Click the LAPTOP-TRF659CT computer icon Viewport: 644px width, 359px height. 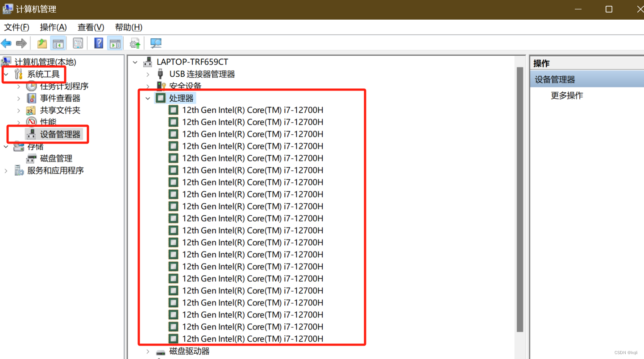pos(148,62)
